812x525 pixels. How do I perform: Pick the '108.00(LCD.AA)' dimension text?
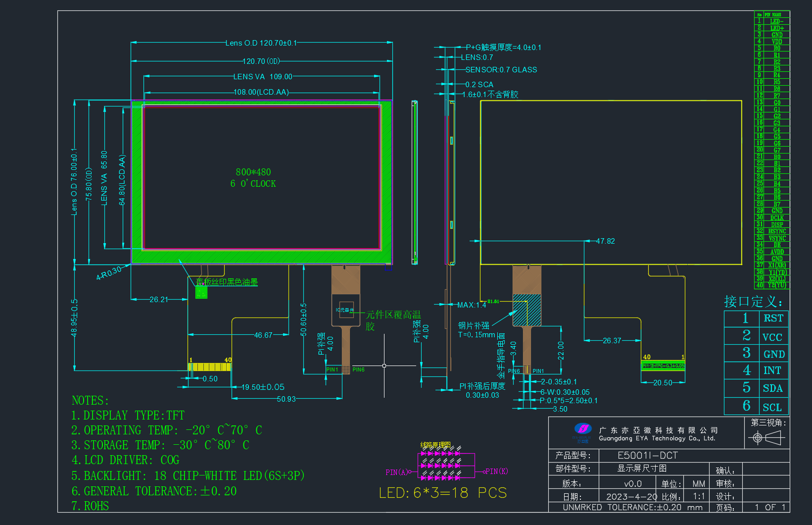pyautogui.click(x=261, y=92)
